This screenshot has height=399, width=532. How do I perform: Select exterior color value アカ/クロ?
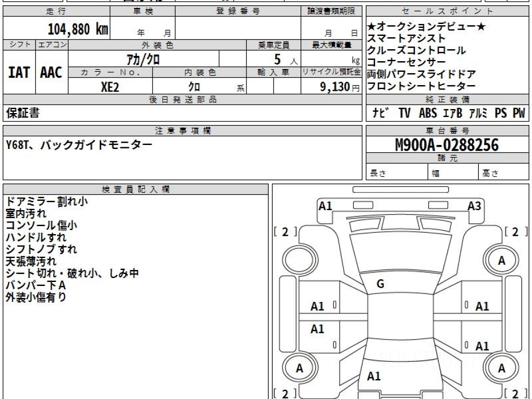click(144, 59)
